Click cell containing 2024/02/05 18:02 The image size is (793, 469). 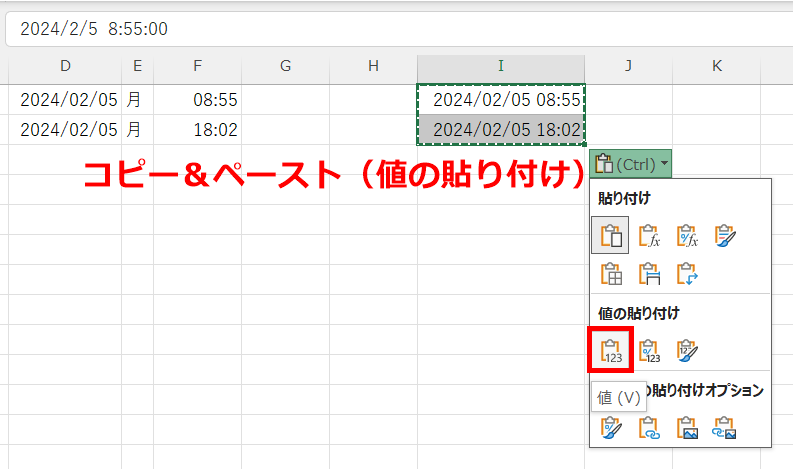point(501,129)
